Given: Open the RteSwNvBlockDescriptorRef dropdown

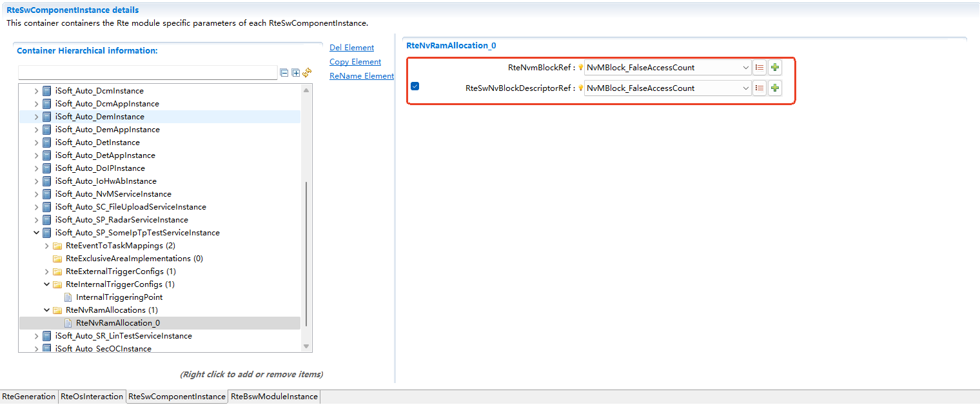Looking at the screenshot, I should tap(745, 88).
